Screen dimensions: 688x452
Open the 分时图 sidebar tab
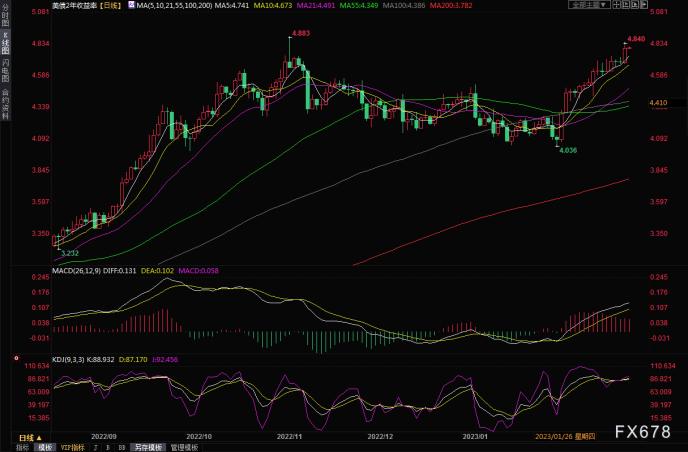5,15
